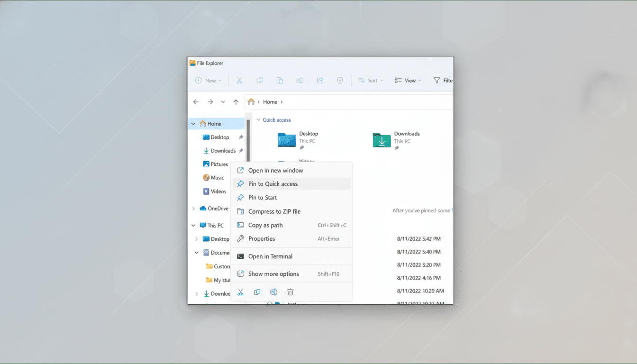This screenshot has height=364, width=637.
Task: Open the Downloads folder in Quick access
Action: [x=381, y=140]
